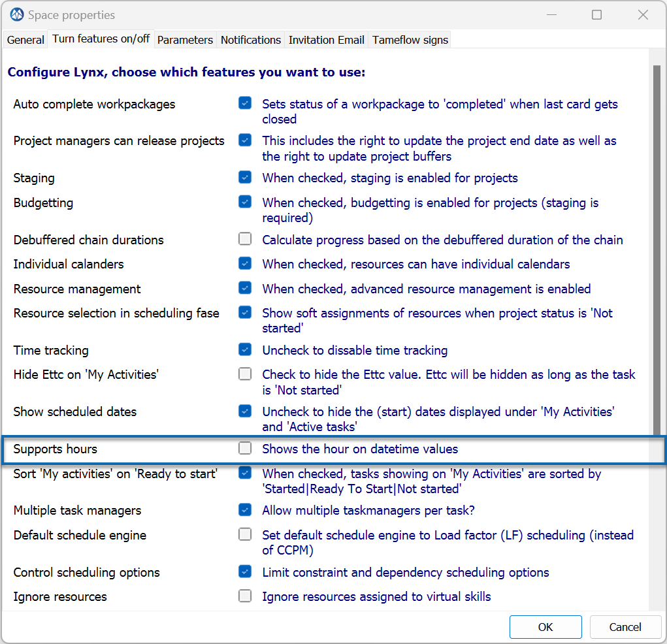Viewport: 667px width, 644px height.
Task: Toggle Control scheduling options checkbox
Action: [245, 572]
